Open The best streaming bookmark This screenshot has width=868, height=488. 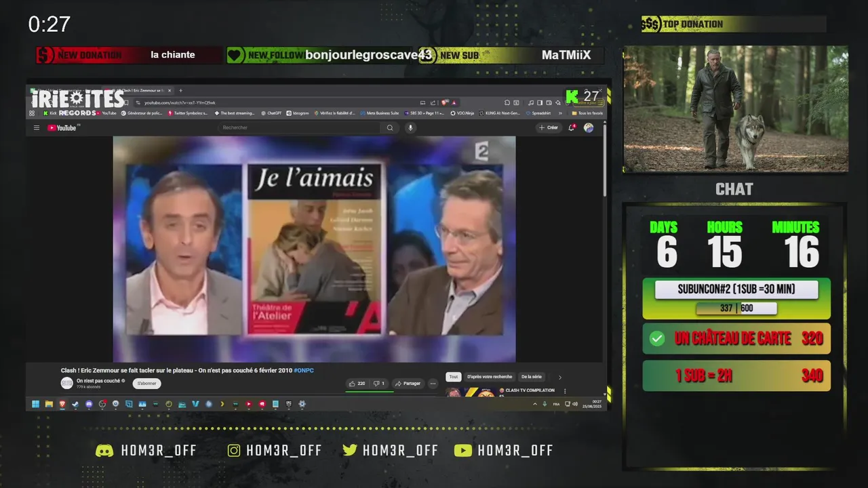[234, 113]
